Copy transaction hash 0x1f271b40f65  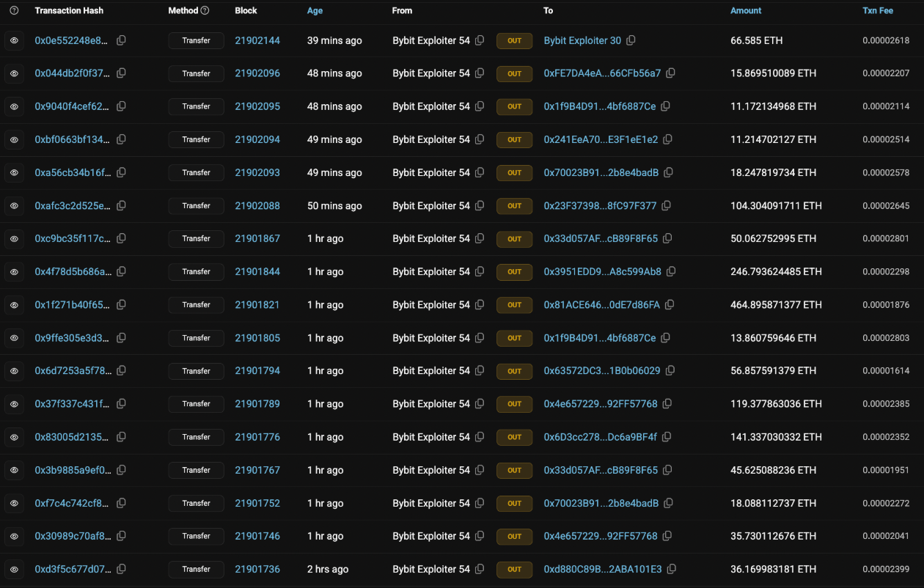pyautogui.click(x=121, y=304)
